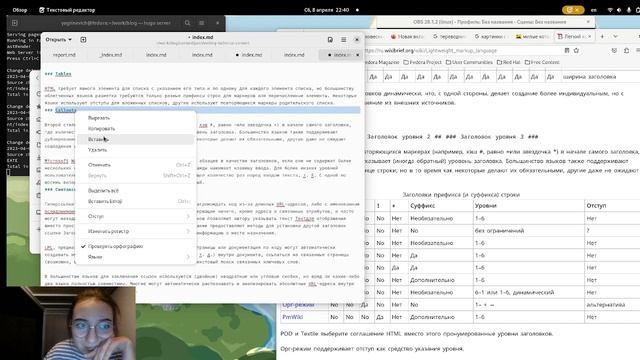Screen dimensions: 640x360
Task: Open the Fedora Project bookmark folder
Action: coord(422,62)
